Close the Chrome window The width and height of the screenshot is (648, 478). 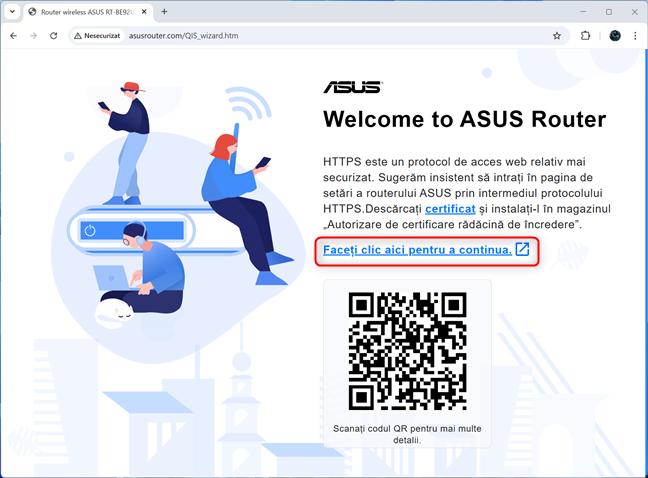click(634, 12)
